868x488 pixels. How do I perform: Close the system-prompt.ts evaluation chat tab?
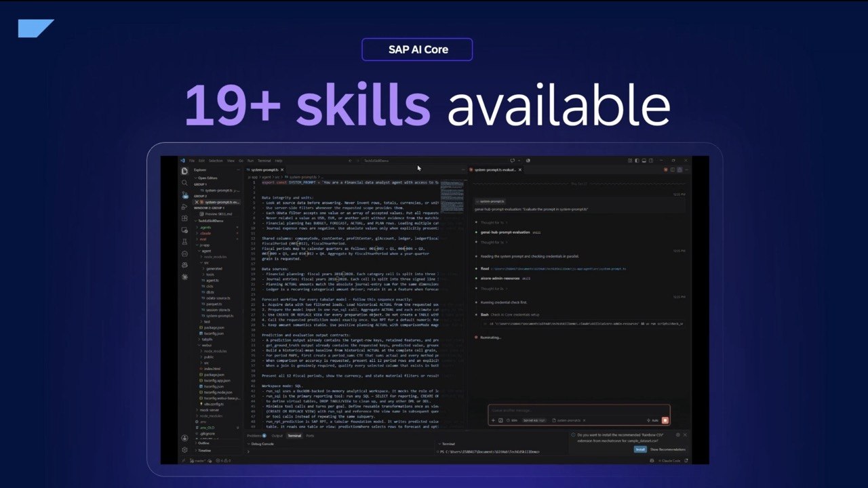pyautogui.click(x=521, y=169)
